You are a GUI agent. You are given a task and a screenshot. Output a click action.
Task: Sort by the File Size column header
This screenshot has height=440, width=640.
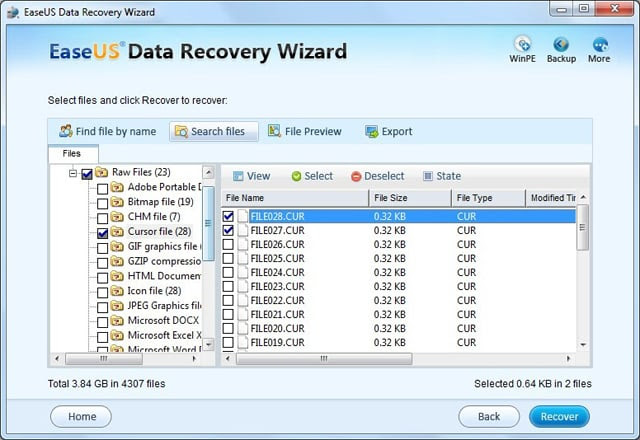pos(410,198)
